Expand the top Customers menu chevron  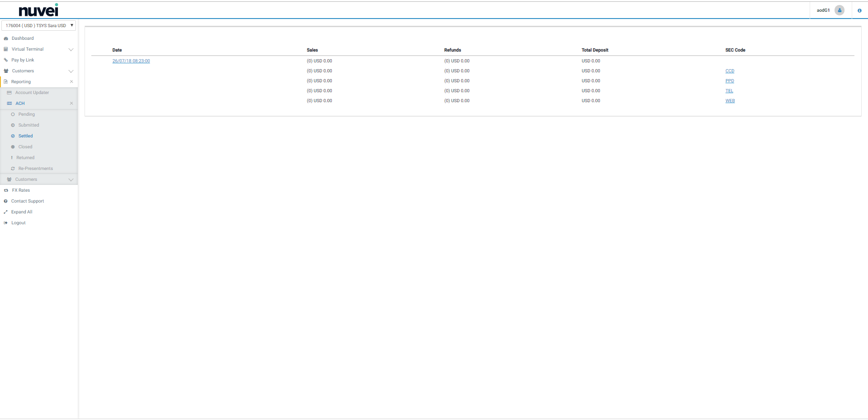point(71,71)
